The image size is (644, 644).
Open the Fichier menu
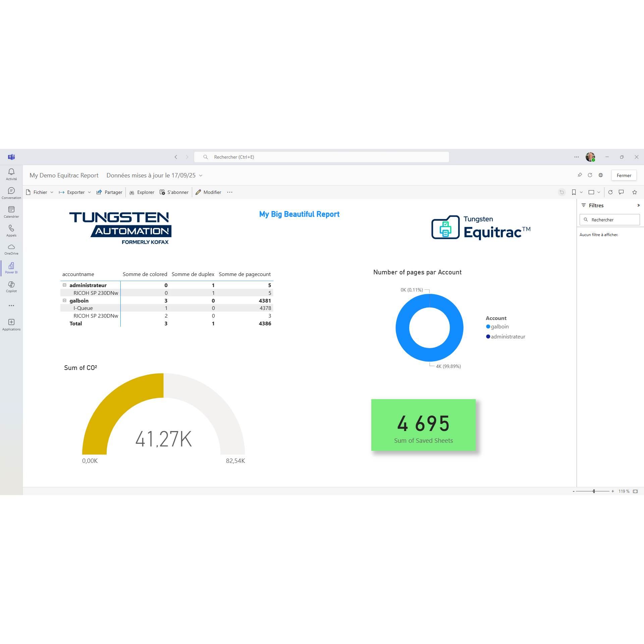[40, 192]
